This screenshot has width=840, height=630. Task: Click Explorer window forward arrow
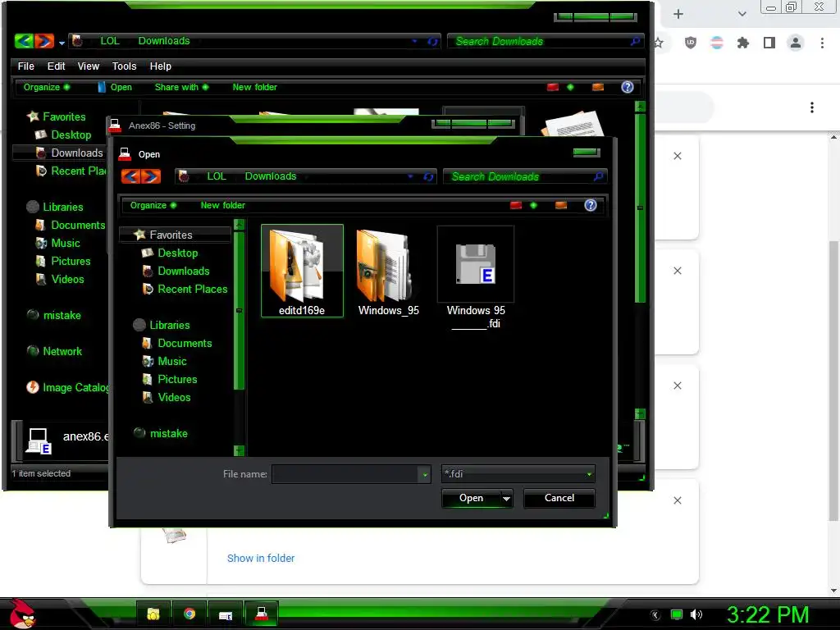pos(44,41)
